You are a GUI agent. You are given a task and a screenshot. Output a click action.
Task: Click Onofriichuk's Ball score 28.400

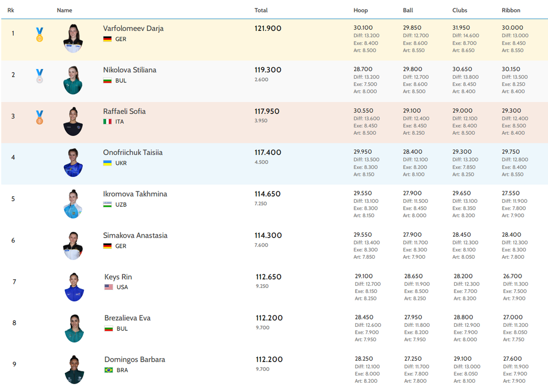(x=413, y=152)
